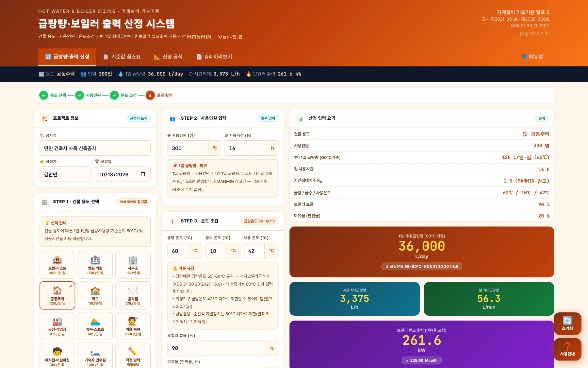Go to the A4 미리보기 tab
The width and height of the screenshot is (588, 368).
click(x=214, y=57)
